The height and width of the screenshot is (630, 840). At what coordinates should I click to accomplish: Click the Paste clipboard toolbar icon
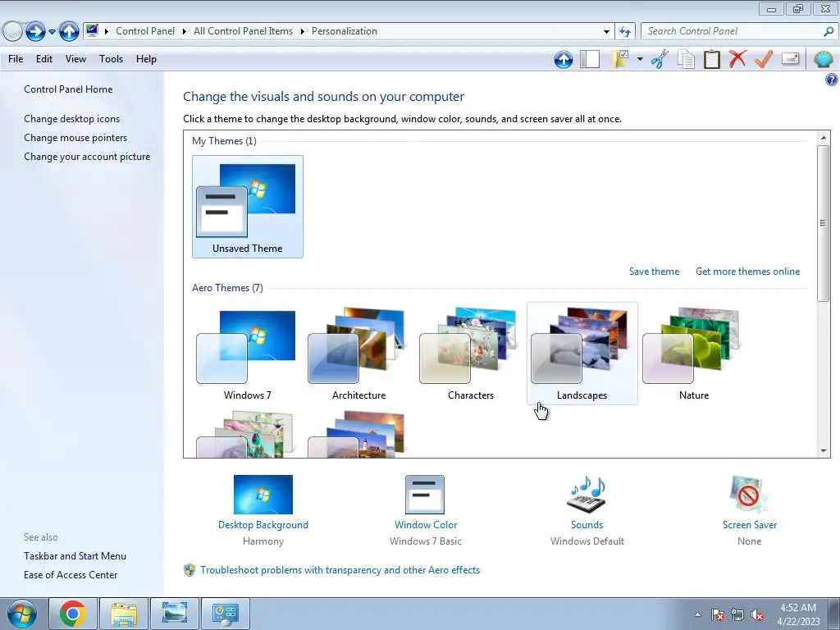click(x=711, y=59)
